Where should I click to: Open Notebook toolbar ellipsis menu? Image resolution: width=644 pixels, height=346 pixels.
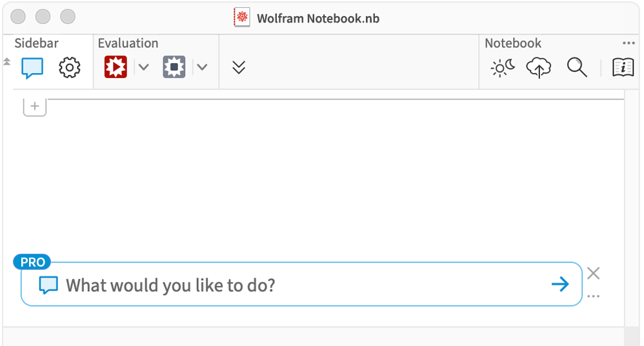(x=629, y=43)
